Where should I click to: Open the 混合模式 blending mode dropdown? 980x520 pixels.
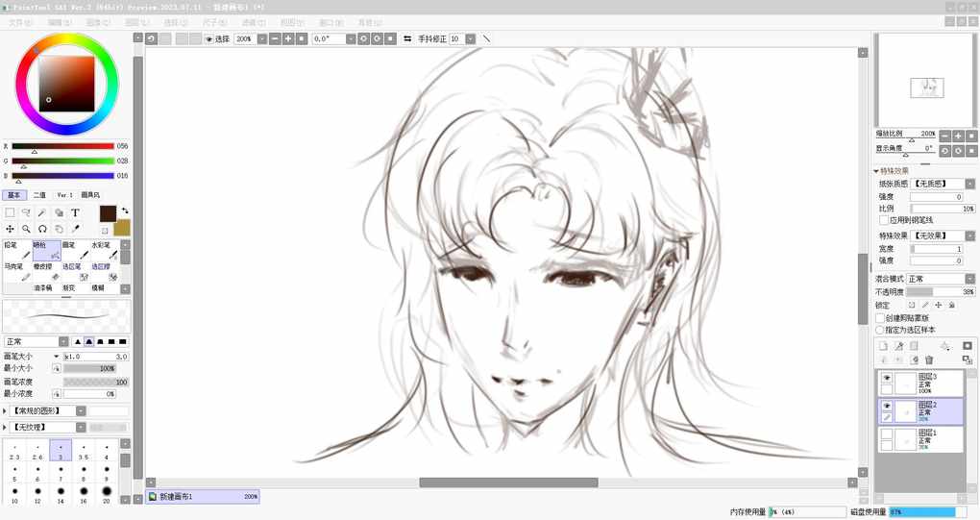941,279
